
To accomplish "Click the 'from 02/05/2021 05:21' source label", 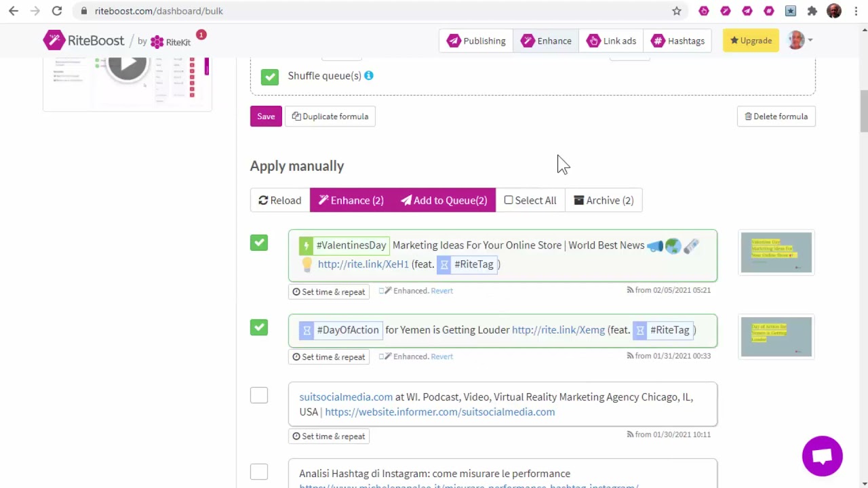I will click(669, 290).
